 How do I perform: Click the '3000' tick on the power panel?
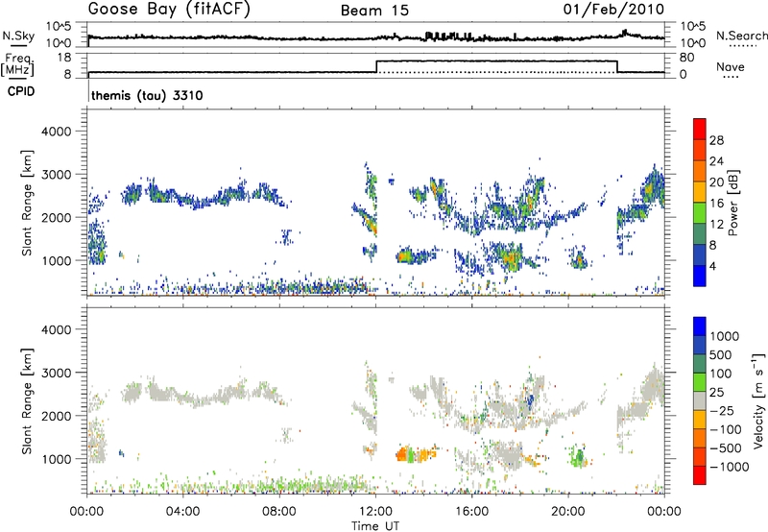[56, 175]
